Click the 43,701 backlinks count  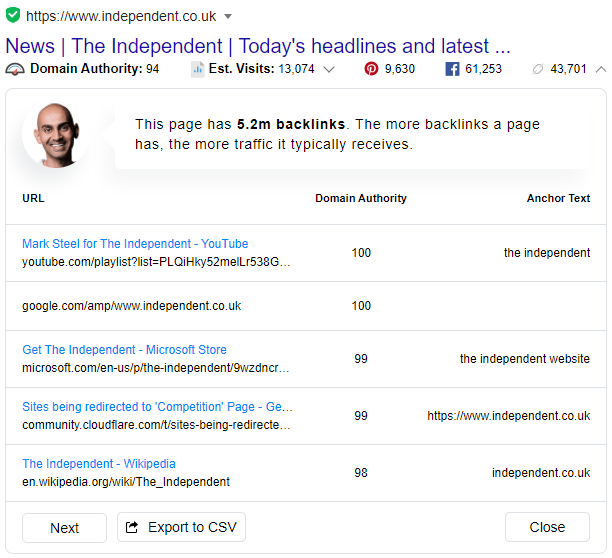[568, 69]
